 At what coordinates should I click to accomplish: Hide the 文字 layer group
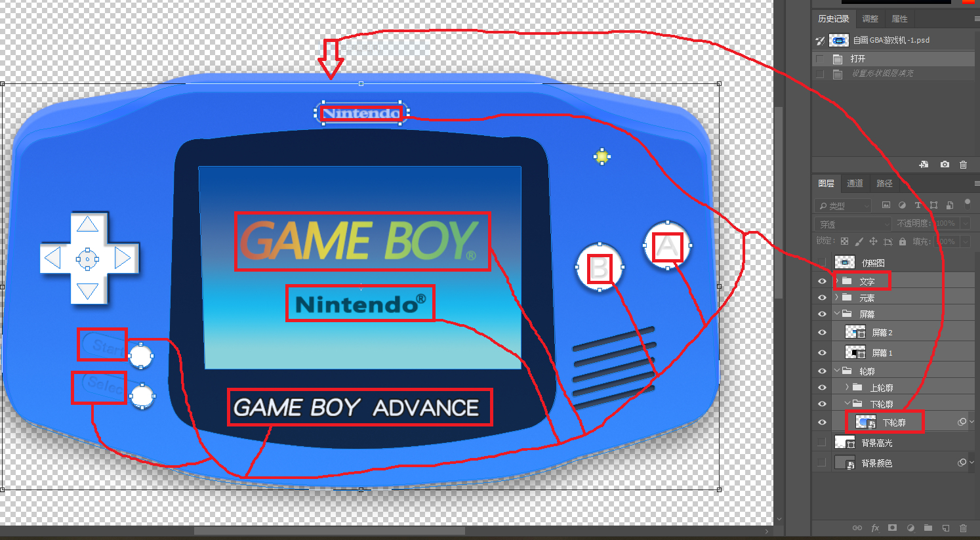click(822, 281)
